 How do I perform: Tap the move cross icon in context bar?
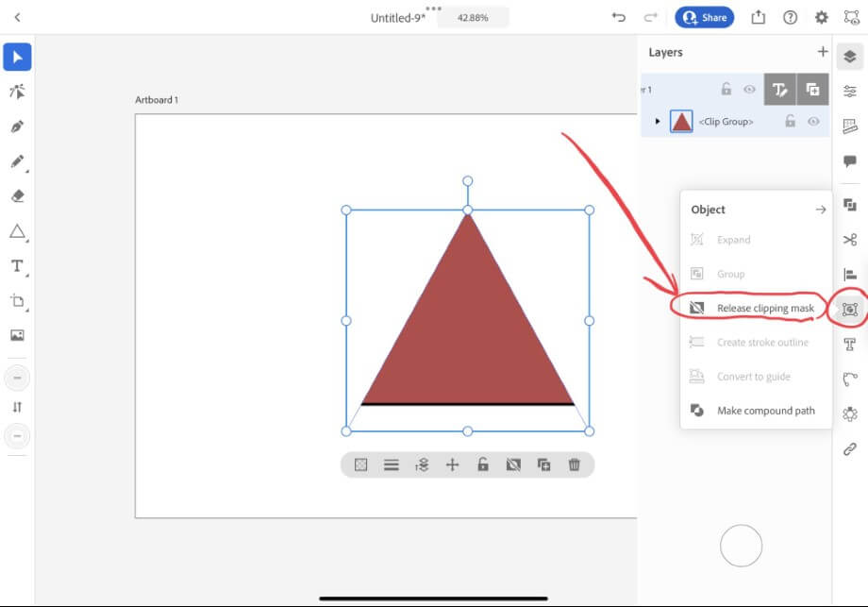(452, 464)
